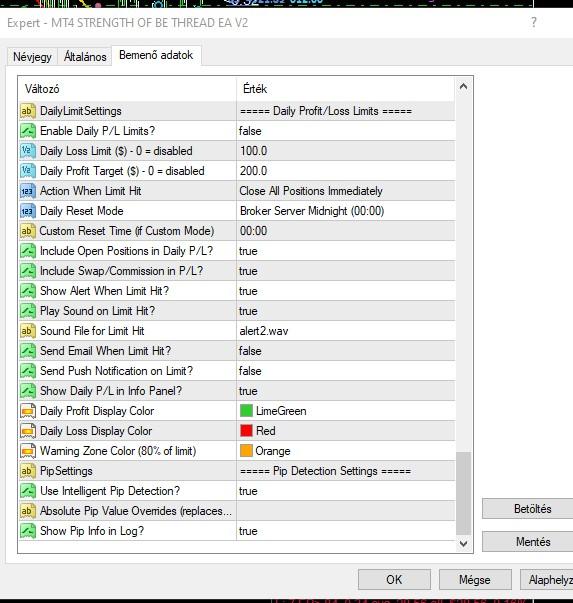Click the Orange color swatch

click(246, 451)
